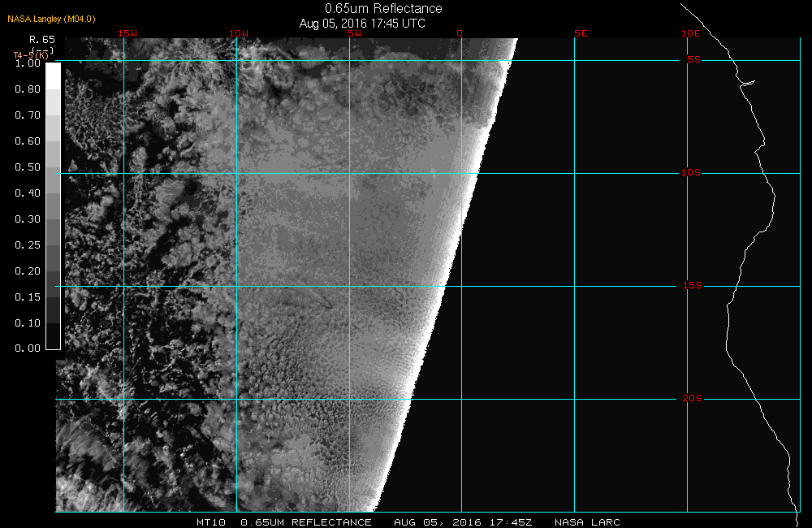Viewport: 812px width, 528px height.
Task: Click the 0.15 colorbar value
Action: point(28,297)
